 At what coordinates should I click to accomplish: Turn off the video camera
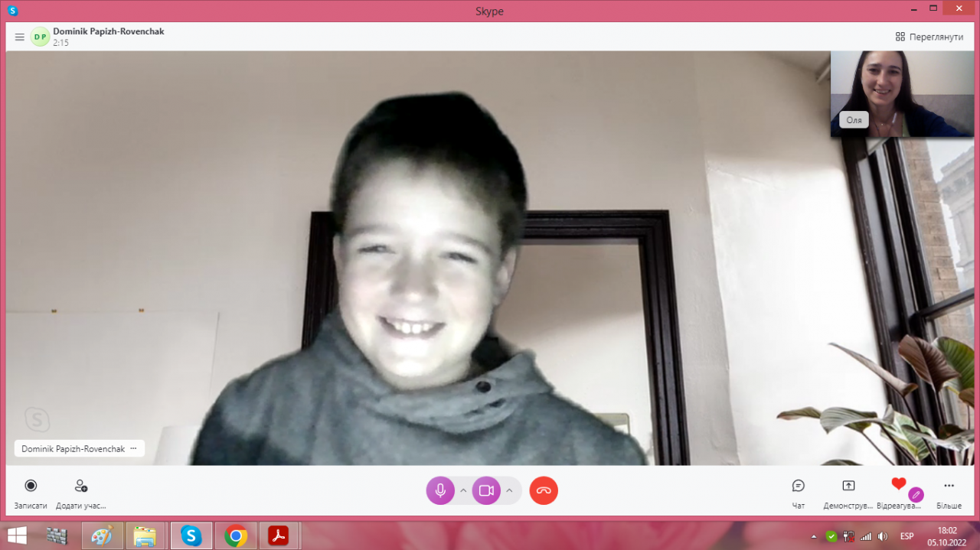coord(486,490)
